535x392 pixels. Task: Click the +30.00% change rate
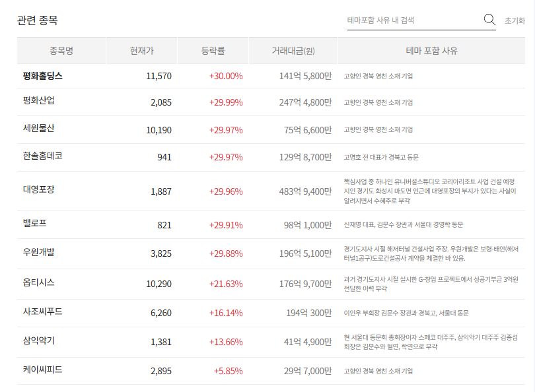[x=226, y=76]
